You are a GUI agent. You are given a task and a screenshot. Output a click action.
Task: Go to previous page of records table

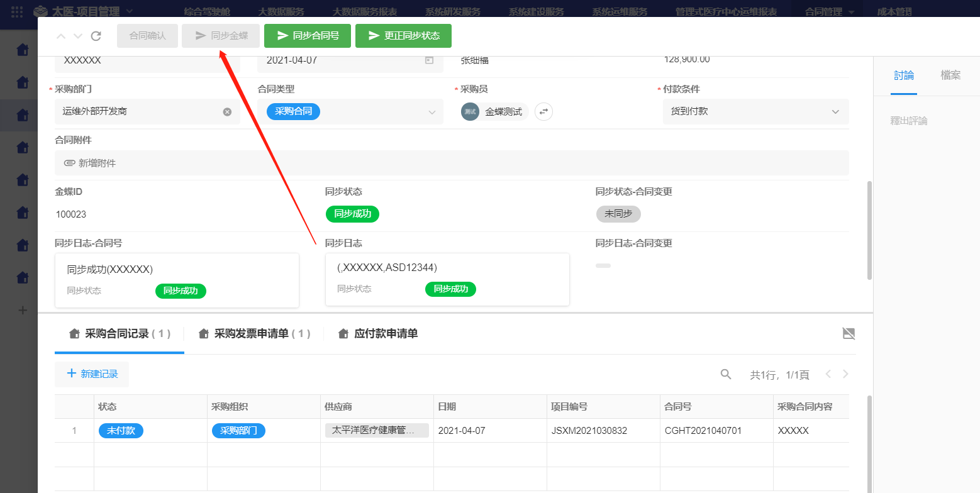tap(828, 374)
